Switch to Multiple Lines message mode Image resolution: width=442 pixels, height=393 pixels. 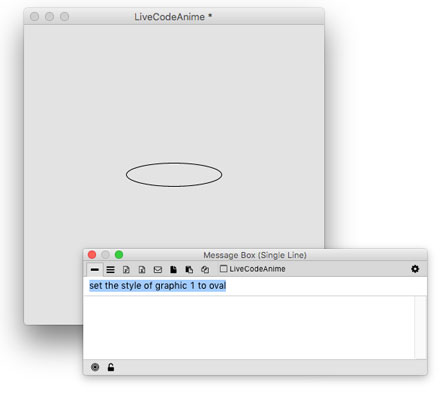click(110, 269)
